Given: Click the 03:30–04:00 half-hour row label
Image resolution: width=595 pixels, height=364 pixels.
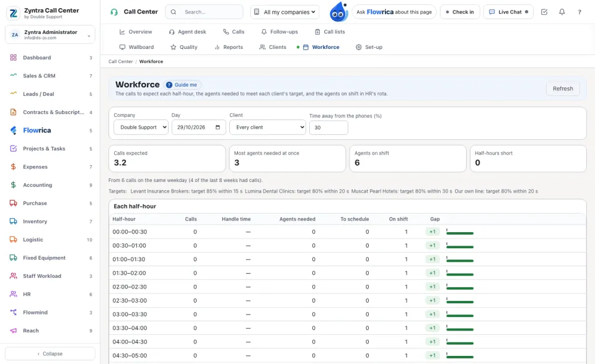Looking at the screenshot, I should point(130,328).
